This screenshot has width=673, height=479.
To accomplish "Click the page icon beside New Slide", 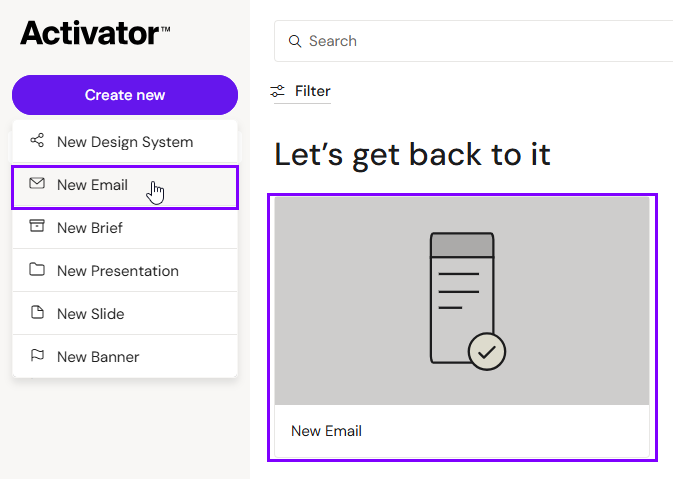I will (x=37, y=312).
